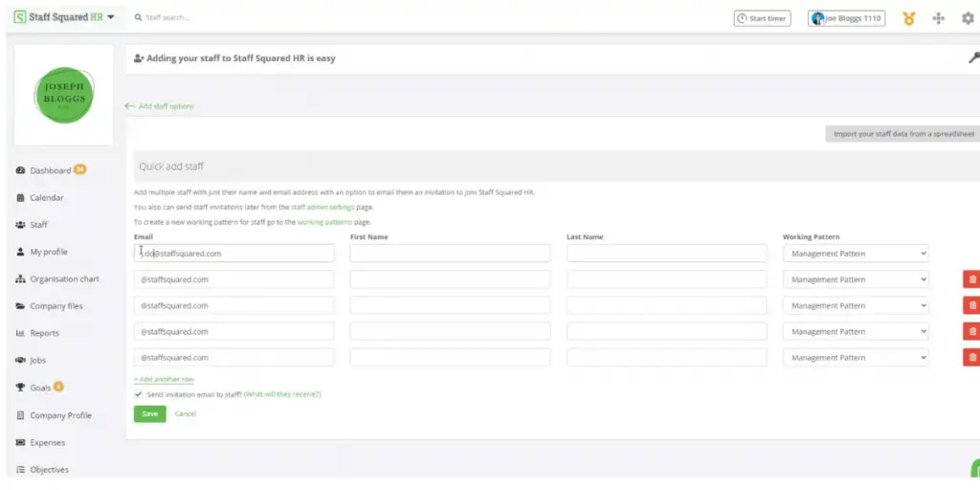Open the Dashboard sidebar item

51,170
